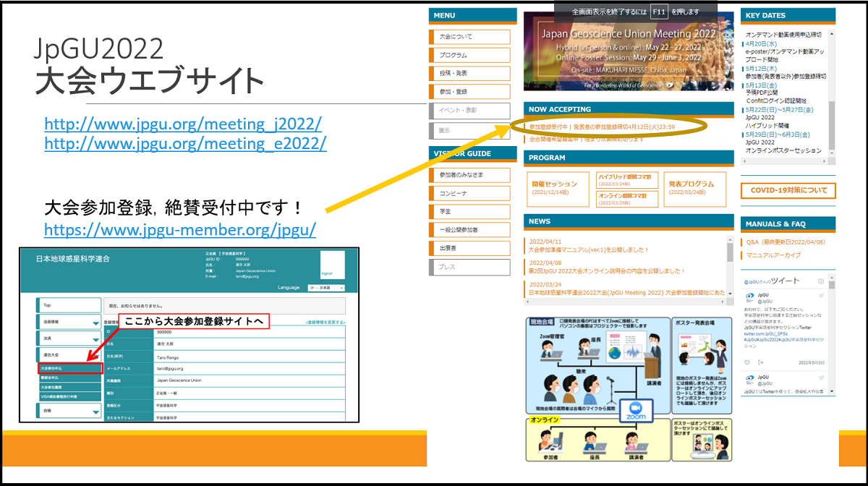Viewport: 868px width, 486px height.
Task: Select イベント・表彰 in the menu
Action: point(469,111)
